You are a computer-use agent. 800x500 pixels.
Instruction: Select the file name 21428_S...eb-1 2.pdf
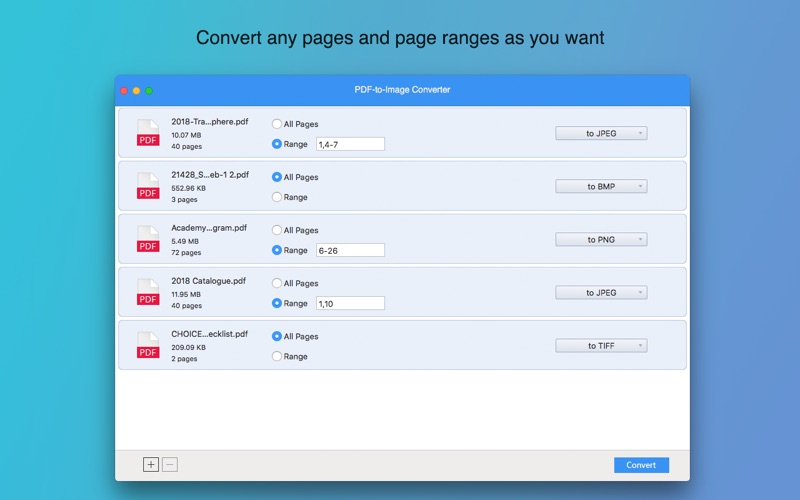pyautogui.click(x=210, y=174)
